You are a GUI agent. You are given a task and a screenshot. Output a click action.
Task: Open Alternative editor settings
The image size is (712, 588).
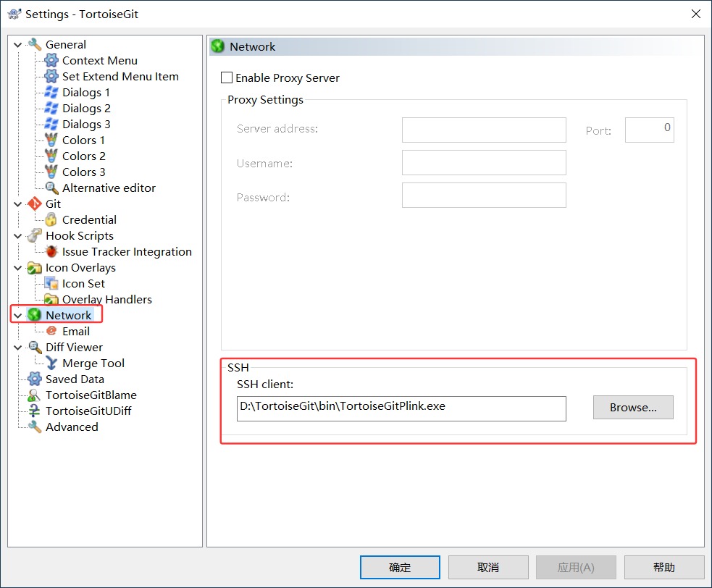point(109,188)
